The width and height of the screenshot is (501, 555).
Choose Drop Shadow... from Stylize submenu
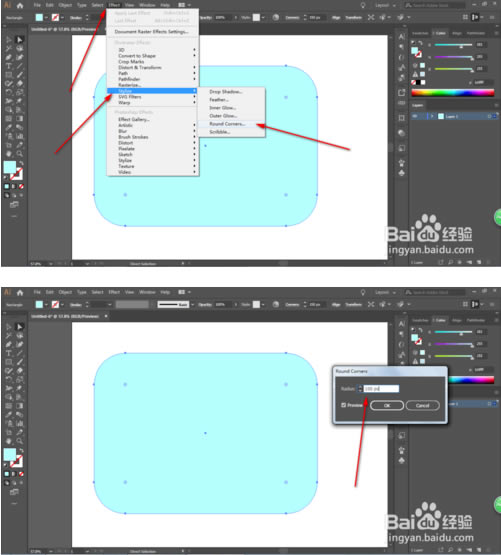(x=226, y=92)
